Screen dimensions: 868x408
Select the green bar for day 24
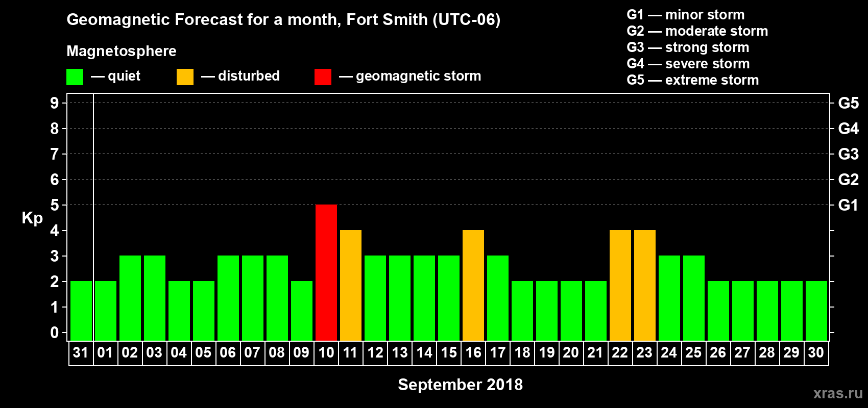coord(669,298)
